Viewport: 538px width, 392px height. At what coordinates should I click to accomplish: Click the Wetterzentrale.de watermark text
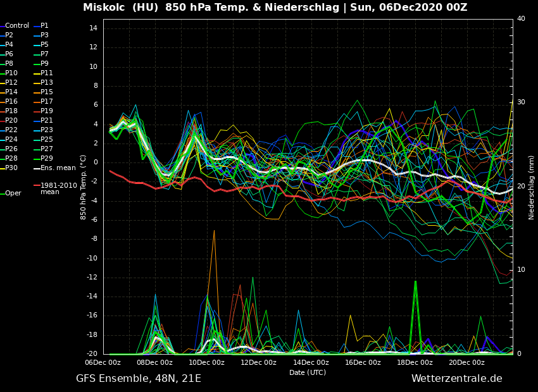point(456,379)
